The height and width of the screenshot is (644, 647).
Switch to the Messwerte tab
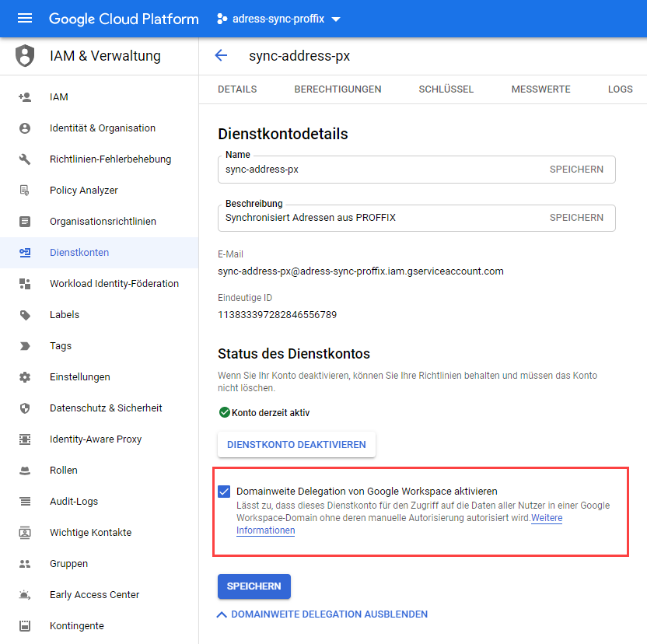[540, 89]
